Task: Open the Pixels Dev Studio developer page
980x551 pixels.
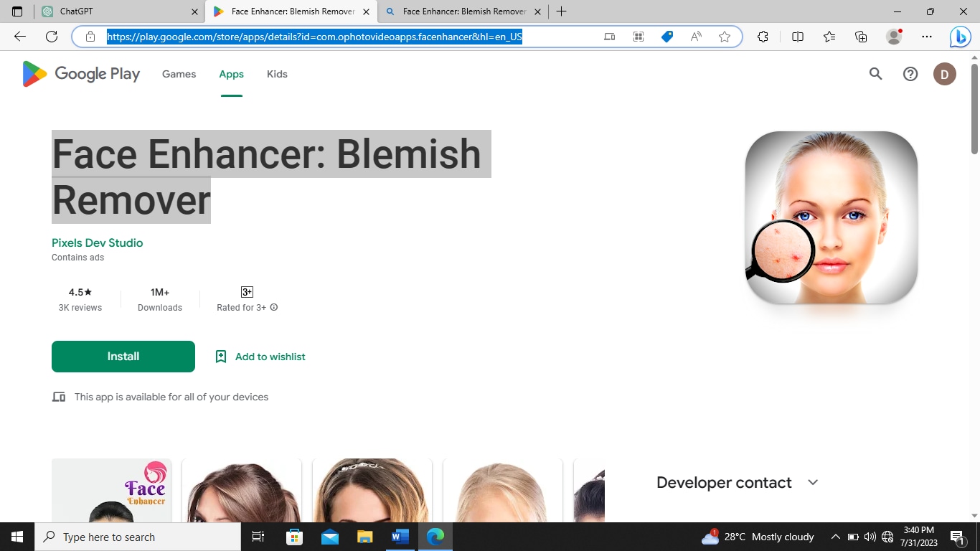Action: pyautogui.click(x=98, y=242)
